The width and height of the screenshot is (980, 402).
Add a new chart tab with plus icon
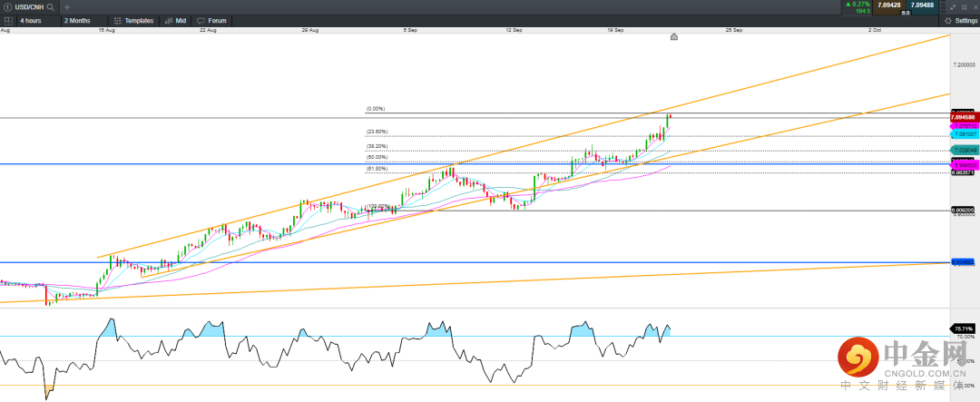tap(66, 6)
